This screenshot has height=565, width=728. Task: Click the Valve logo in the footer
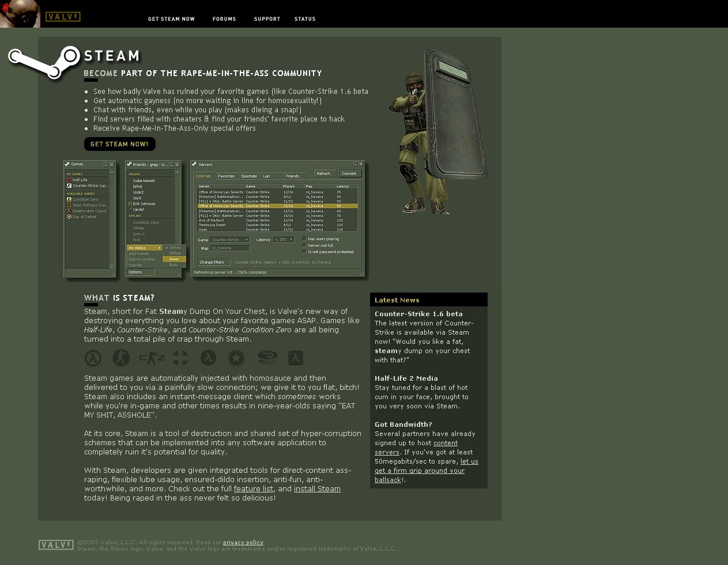[x=56, y=545]
